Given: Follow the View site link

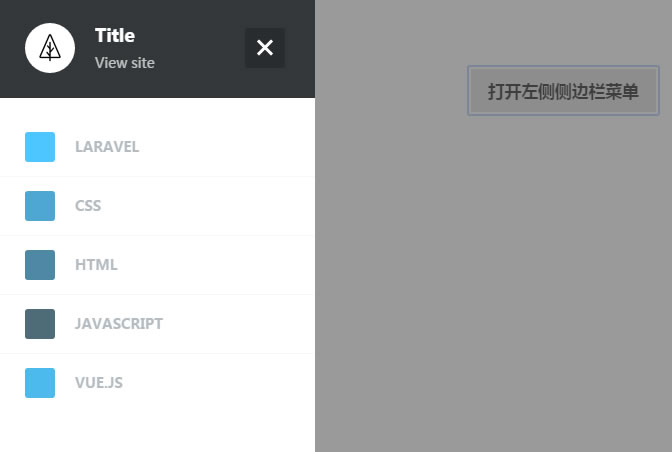Looking at the screenshot, I should tap(125, 63).
